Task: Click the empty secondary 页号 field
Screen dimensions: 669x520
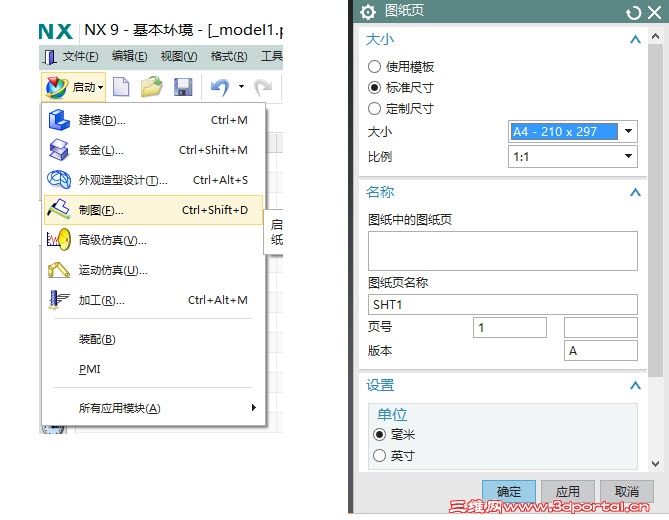Action: click(x=601, y=328)
